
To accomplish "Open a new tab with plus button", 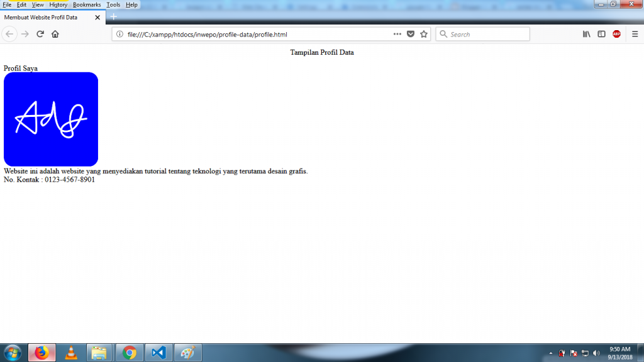I will tap(114, 17).
